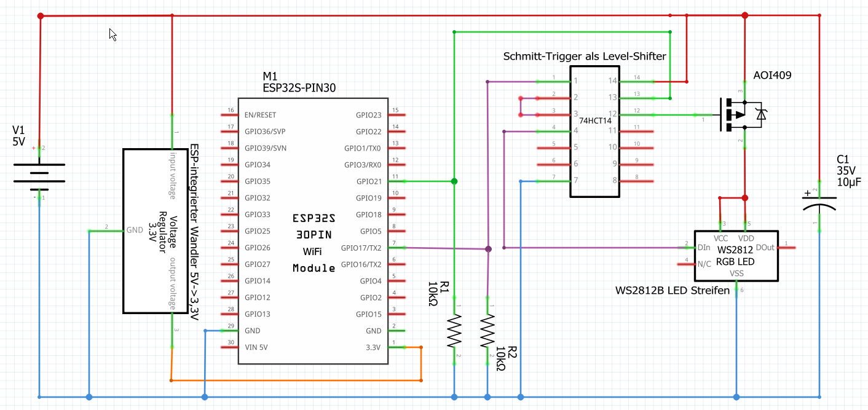The image size is (868, 410).
Task: Click the GPIO3/RX0 pin label
Action: [363, 165]
